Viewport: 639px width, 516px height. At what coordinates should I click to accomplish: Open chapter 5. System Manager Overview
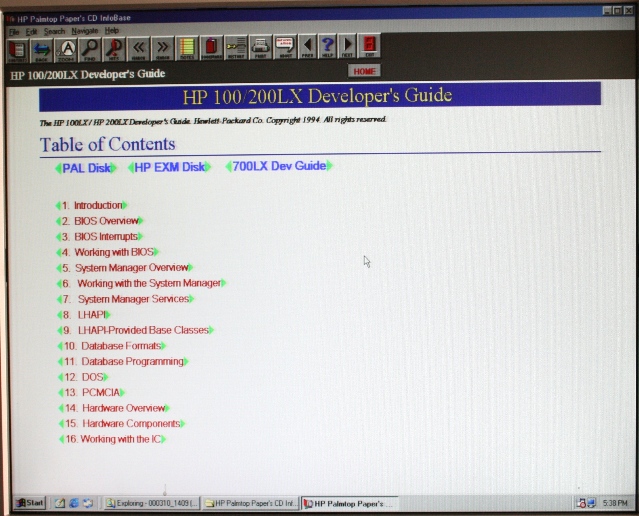(x=125, y=268)
